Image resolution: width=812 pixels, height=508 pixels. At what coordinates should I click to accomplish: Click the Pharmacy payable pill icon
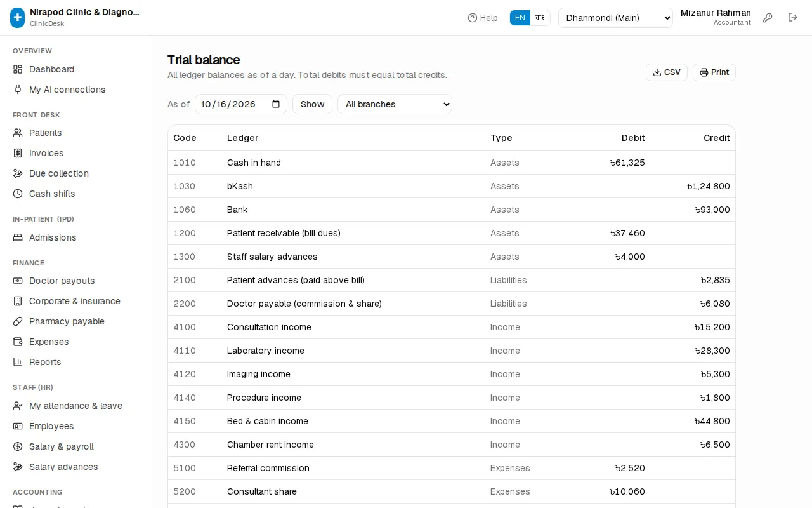pos(18,321)
